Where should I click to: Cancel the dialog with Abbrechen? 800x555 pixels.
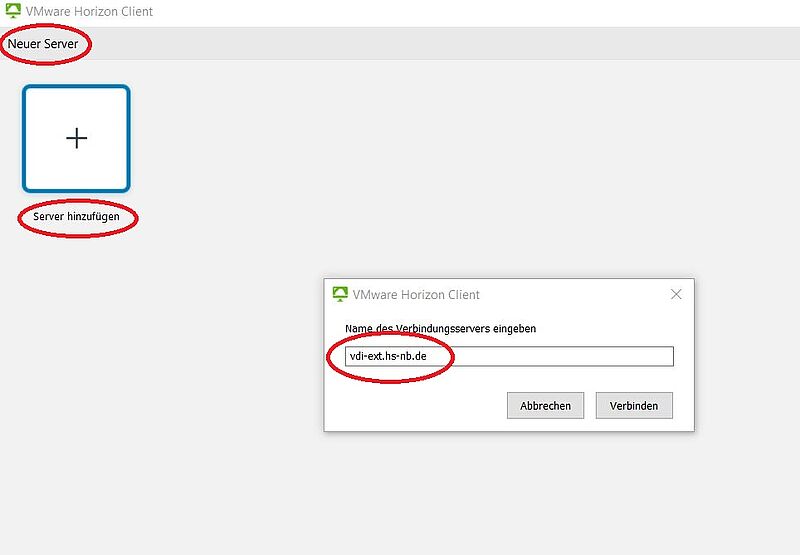545,406
